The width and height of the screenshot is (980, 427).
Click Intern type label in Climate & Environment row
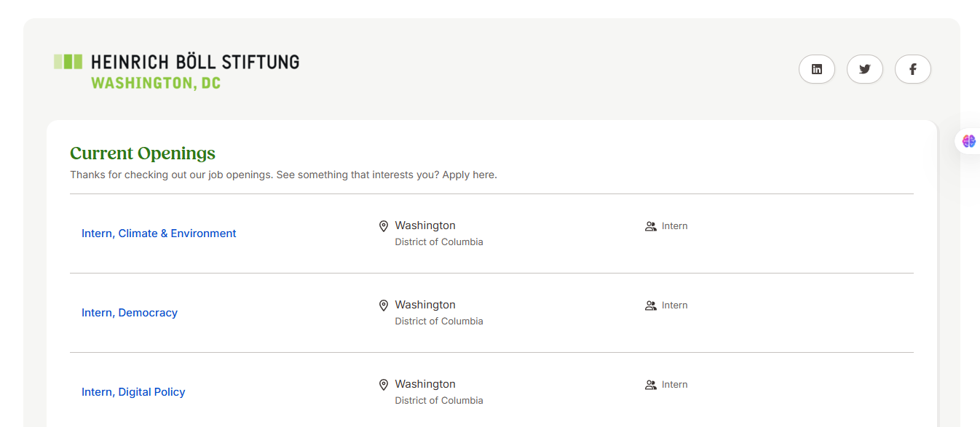(x=674, y=226)
